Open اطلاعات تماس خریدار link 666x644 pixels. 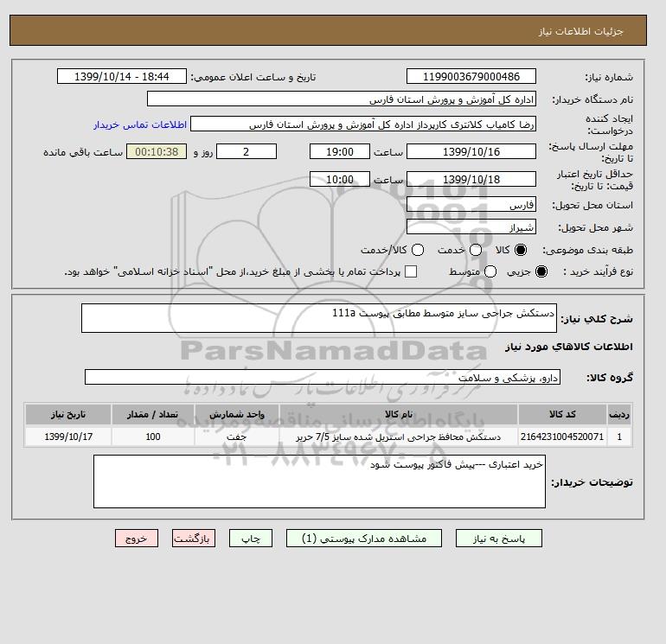coord(140,124)
